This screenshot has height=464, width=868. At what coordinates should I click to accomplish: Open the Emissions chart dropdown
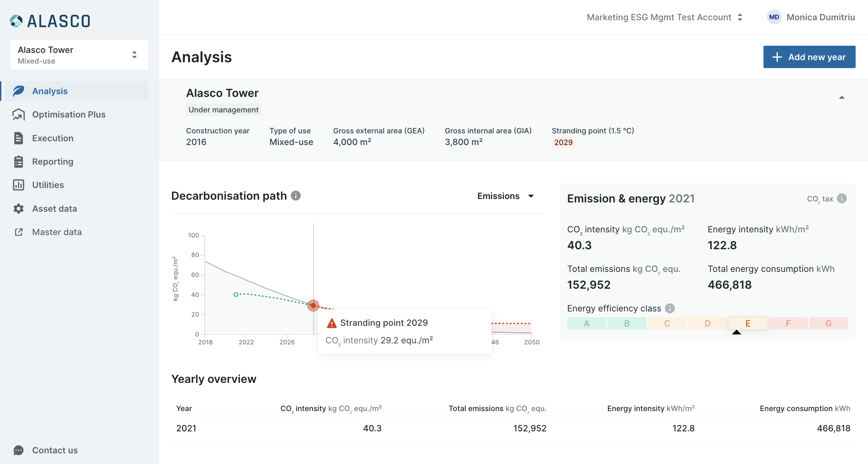506,196
